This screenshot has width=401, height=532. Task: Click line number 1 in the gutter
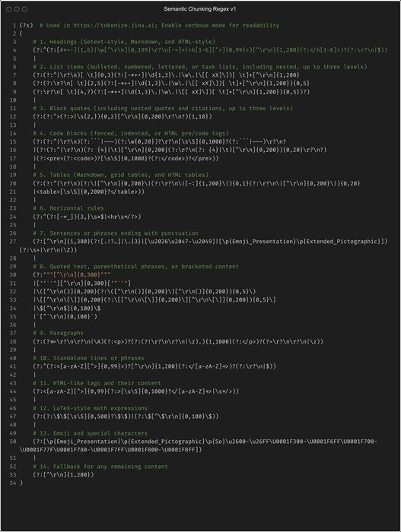(x=14, y=25)
